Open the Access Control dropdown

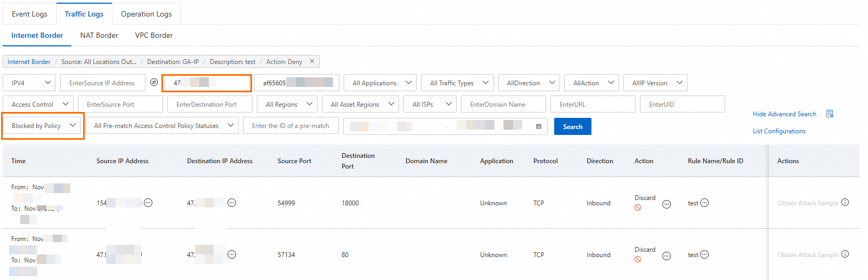[x=38, y=104]
